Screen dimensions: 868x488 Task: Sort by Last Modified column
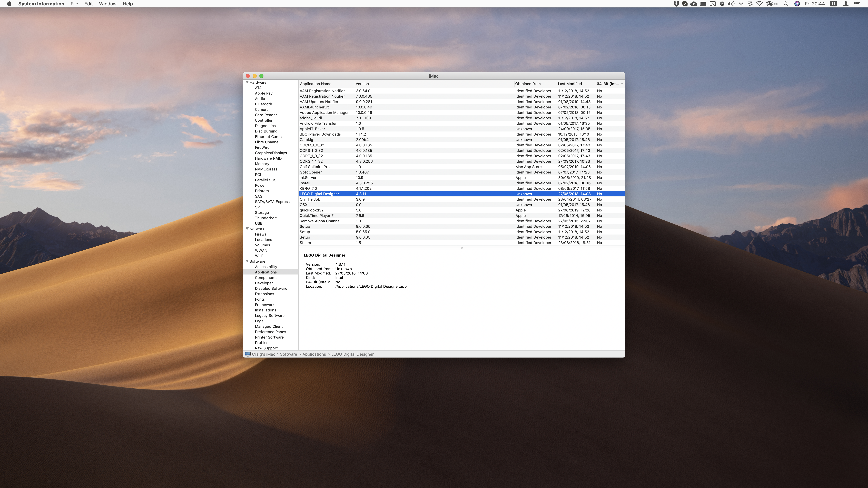[x=576, y=84]
